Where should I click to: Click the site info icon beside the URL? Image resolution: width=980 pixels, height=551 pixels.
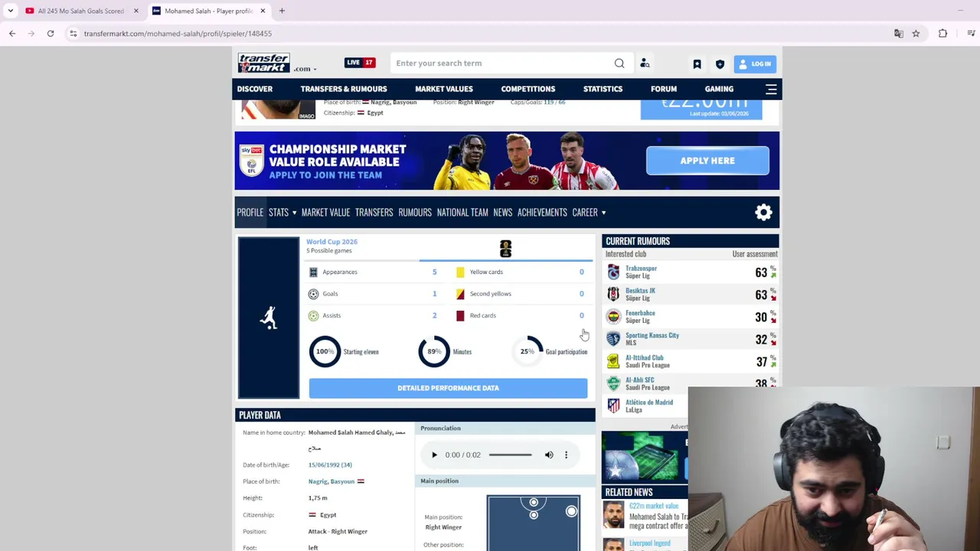73,34
